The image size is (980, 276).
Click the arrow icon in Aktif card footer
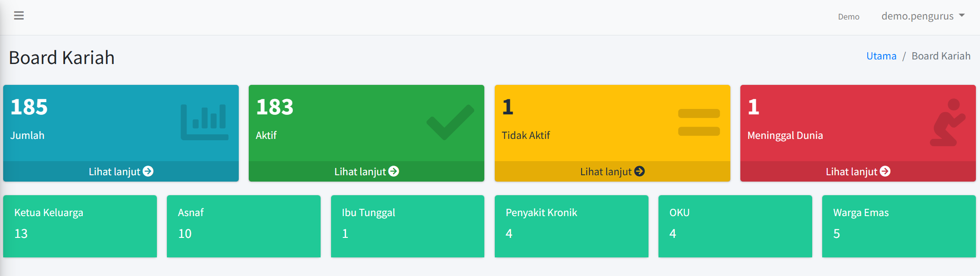394,171
